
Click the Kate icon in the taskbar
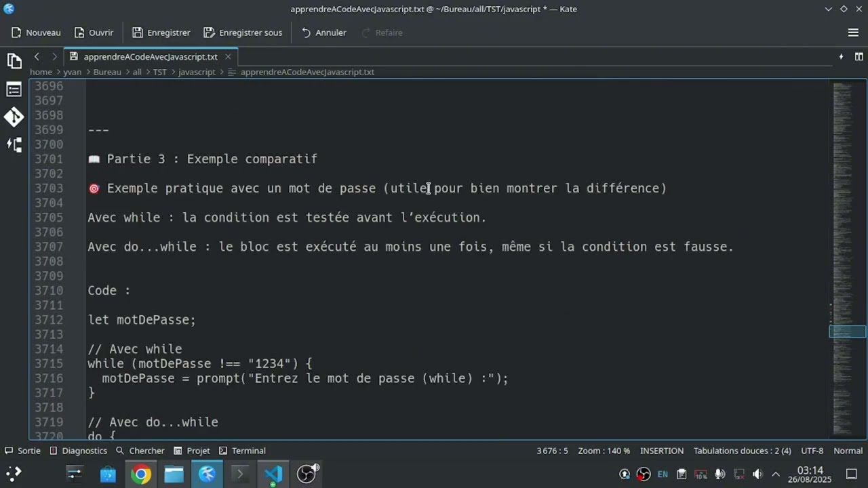pyautogui.click(x=207, y=474)
